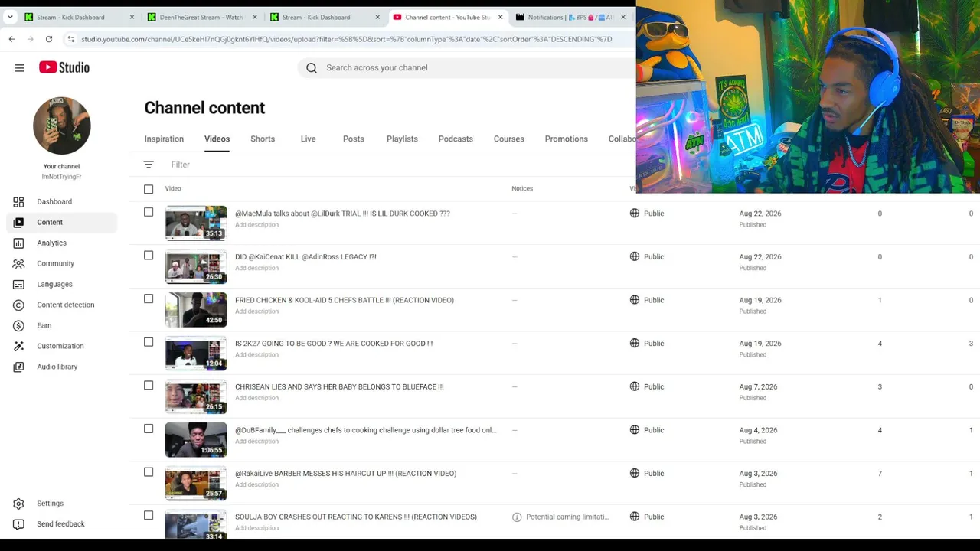Open the DeenTheGreat Stream browser tab
This screenshot has height=551, width=980.
click(x=201, y=17)
